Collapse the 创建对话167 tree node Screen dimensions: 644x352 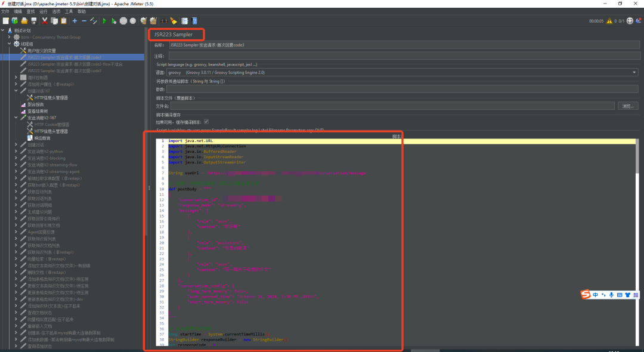pos(16,91)
